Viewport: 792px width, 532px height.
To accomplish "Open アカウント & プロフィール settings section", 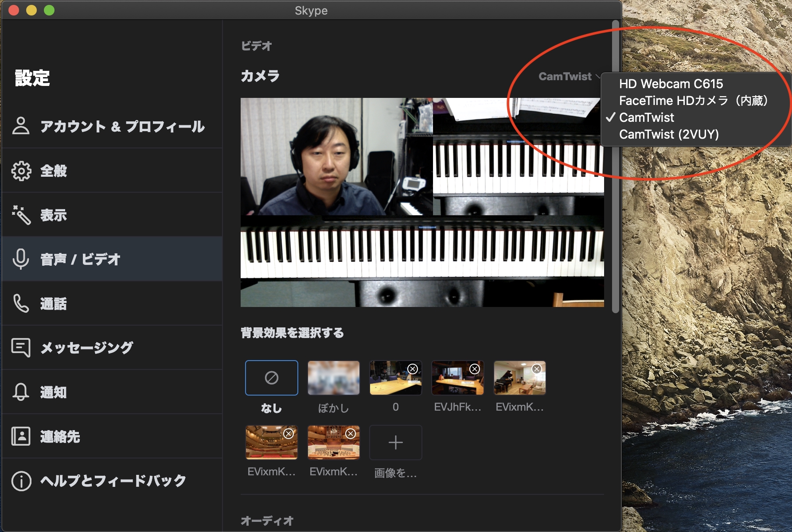I will point(112,126).
